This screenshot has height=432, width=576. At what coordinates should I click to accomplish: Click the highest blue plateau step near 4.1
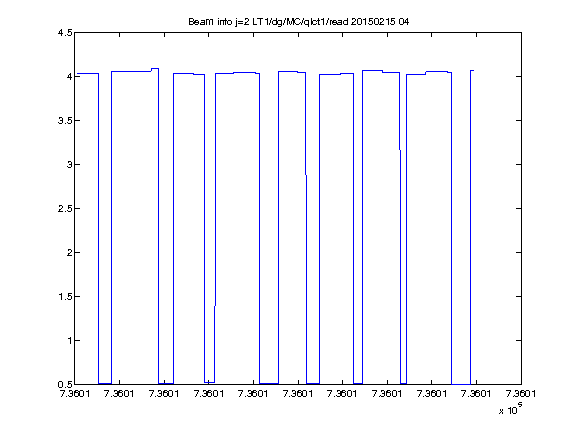(x=155, y=68)
